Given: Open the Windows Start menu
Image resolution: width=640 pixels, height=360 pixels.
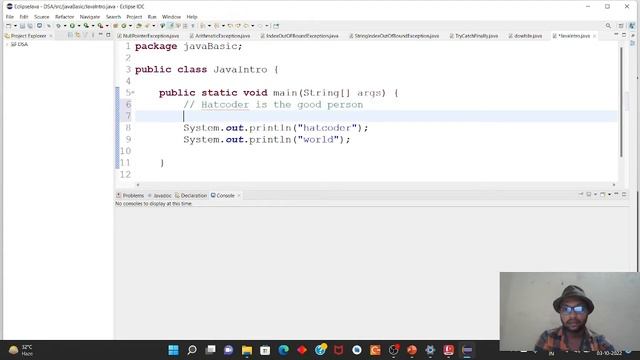Looking at the screenshot, I should coord(173,350).
